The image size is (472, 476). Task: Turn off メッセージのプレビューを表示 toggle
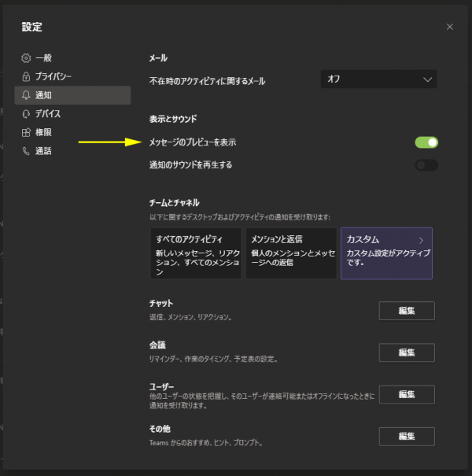coord(426,142)
